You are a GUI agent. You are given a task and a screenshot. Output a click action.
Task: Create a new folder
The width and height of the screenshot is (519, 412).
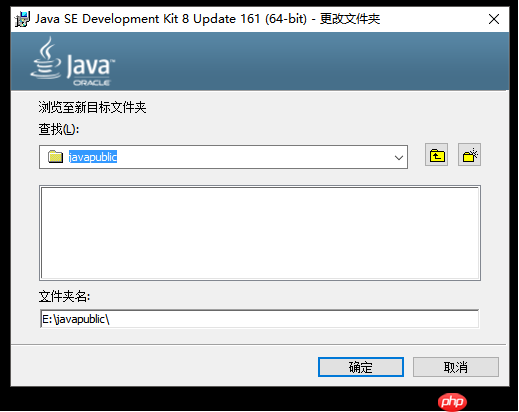coord(469,155)
